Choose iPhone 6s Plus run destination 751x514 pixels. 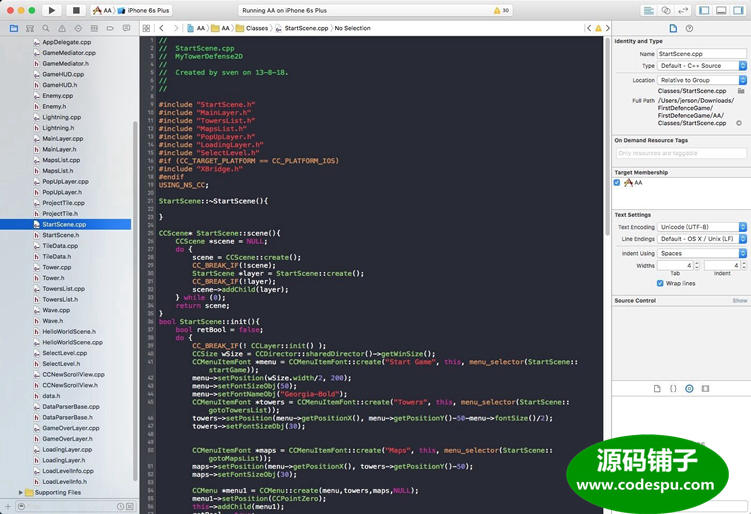144,11
